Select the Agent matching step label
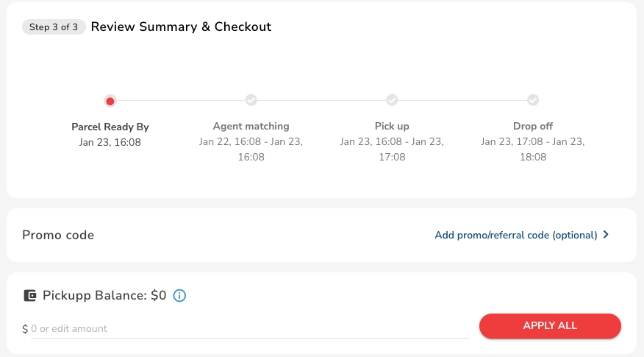Screen dimensions: 644x357 (251, 126)
